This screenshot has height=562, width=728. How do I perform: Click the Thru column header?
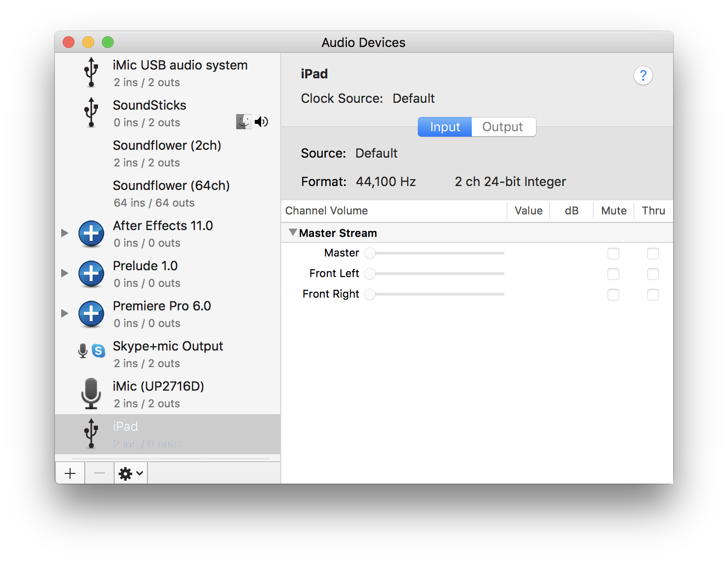654,211
